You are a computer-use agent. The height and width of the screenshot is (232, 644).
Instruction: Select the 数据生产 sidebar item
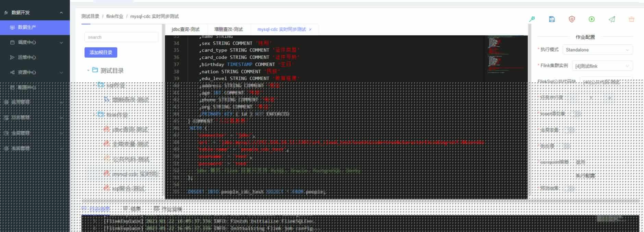coord(35,27)
